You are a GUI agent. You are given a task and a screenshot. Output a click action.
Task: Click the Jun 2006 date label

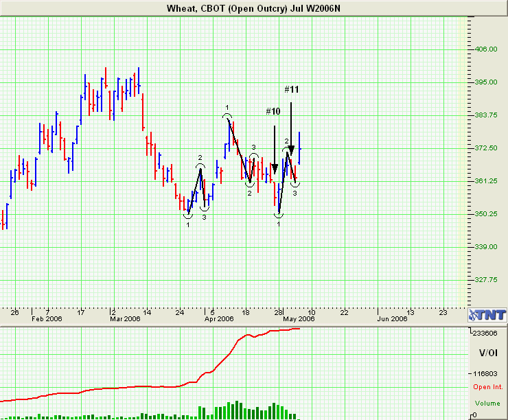tap(392, 319)
